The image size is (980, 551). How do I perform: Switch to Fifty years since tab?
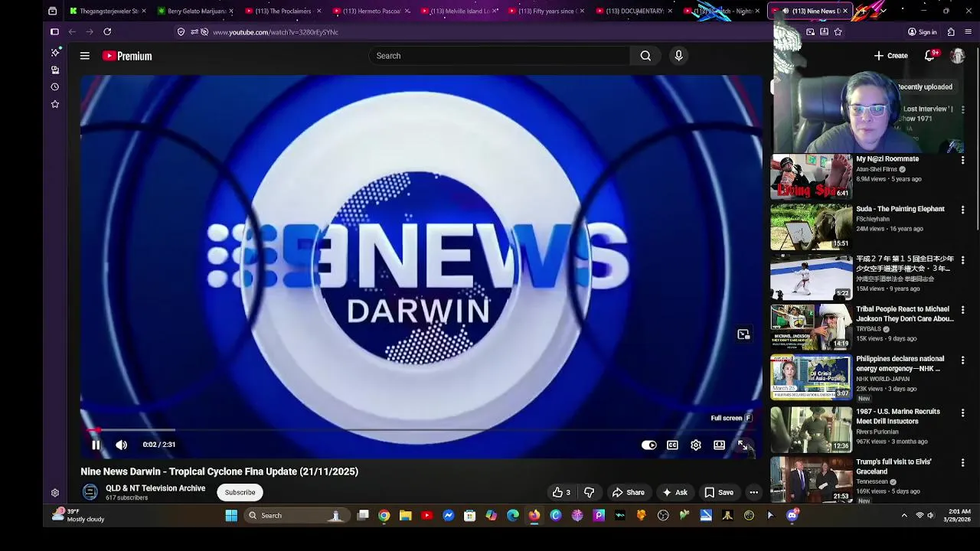pos(546,11)
